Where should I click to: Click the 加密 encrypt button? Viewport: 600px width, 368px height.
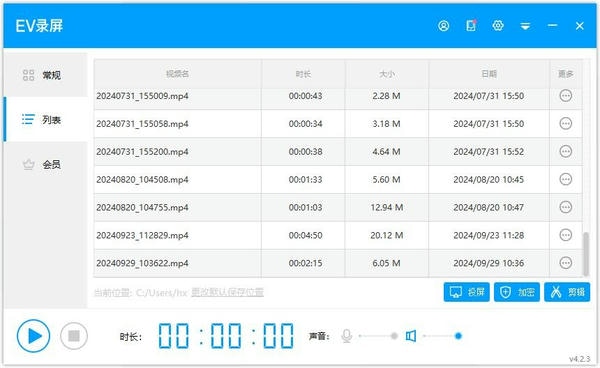517,292
